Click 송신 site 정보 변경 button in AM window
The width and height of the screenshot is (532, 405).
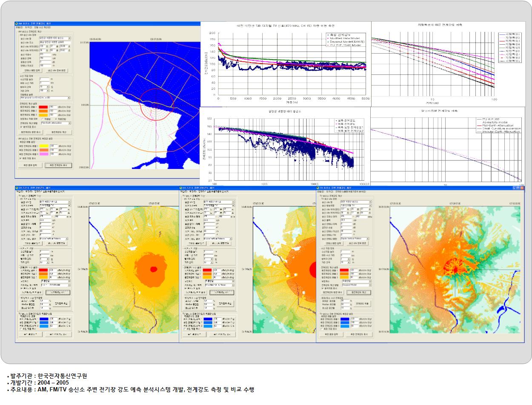pos(57,71)
